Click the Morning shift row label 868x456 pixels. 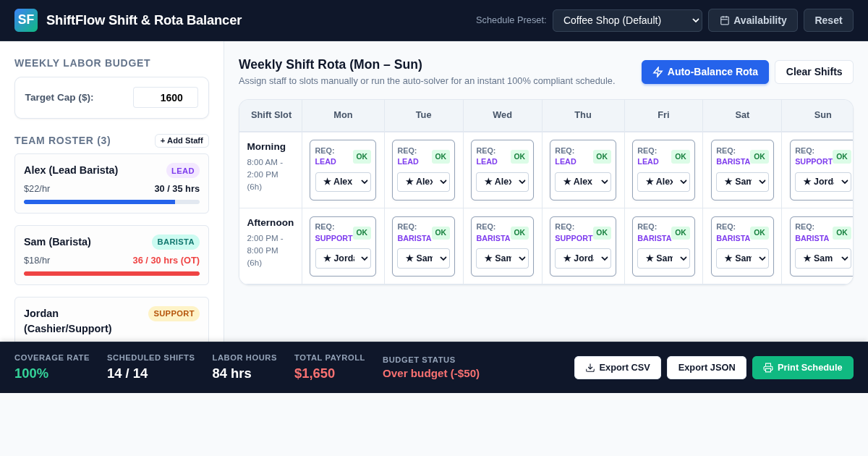(x=266, y=147)
